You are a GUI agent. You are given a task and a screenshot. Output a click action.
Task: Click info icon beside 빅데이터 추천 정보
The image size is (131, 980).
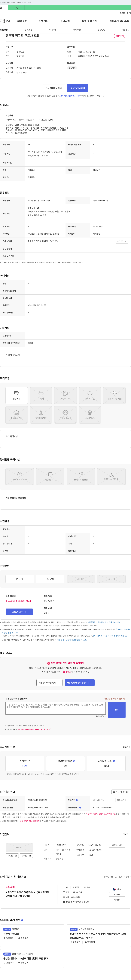pyautogui.click(x=22, y=920)
